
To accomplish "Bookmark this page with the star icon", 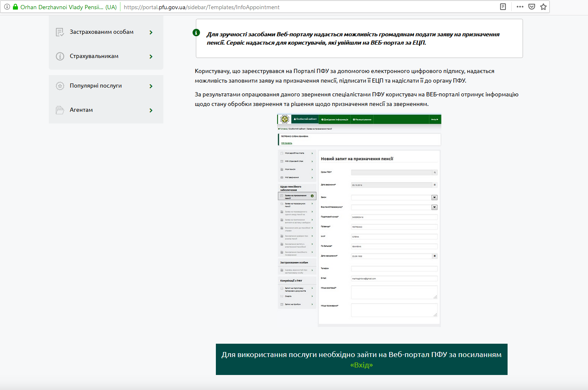I will pos(543,7).
